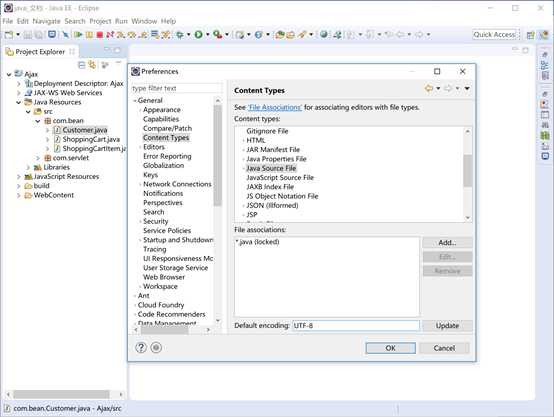Toggle Skip All Breakpoints icon
Screen dimensions: 554x417
[x=65, y=35]
